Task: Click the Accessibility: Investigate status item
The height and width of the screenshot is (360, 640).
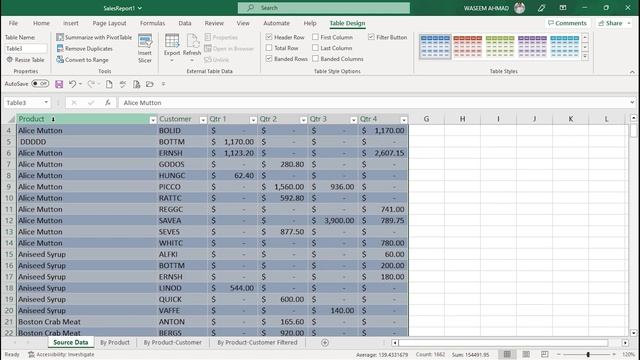Action: click(x=61, y=355)
